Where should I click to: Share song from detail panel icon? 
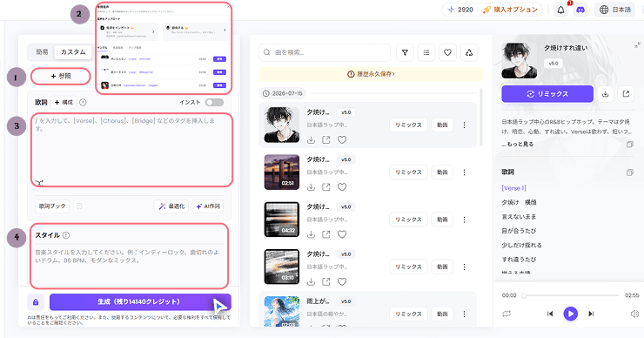pyautogui.click(x=626, y=94)
